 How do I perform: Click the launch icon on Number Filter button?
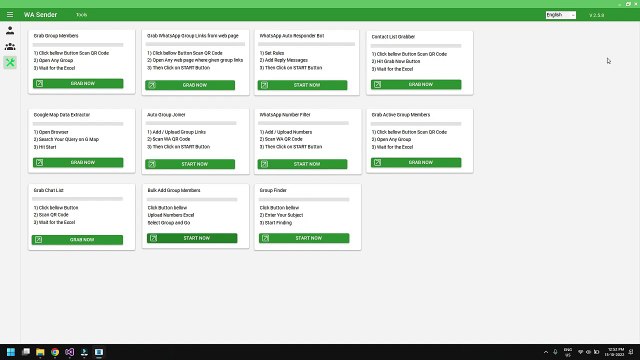[x=264, y=164]
